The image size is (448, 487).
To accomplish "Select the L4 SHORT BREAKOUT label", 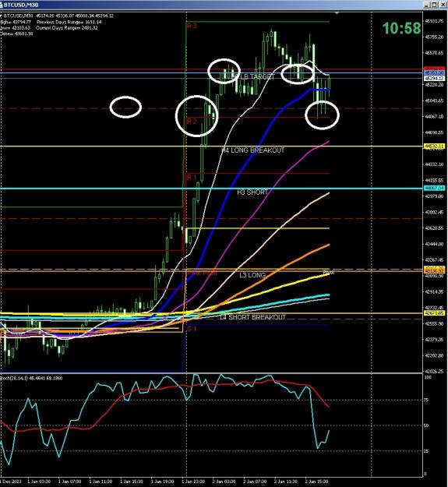I will (x=252, y=317).
